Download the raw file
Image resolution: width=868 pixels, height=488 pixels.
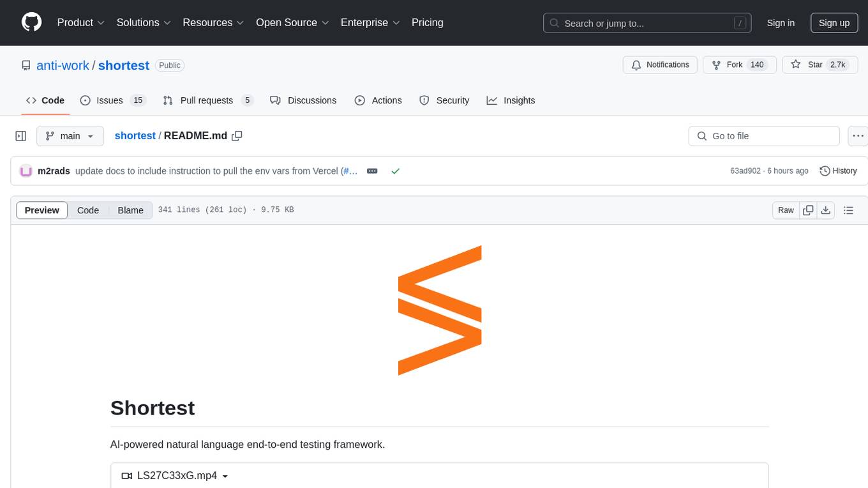pyautogui.click(x=826, y=210)
